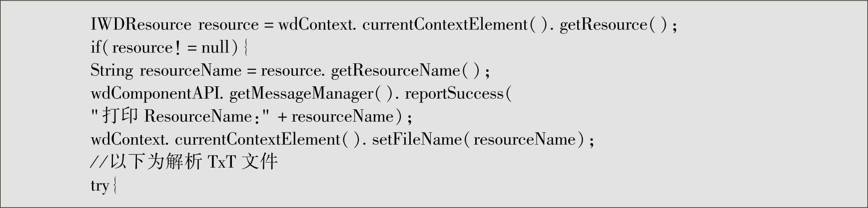The image size is (868, 208).
Task: Click the opening brace after try
Action: [115, 186]
